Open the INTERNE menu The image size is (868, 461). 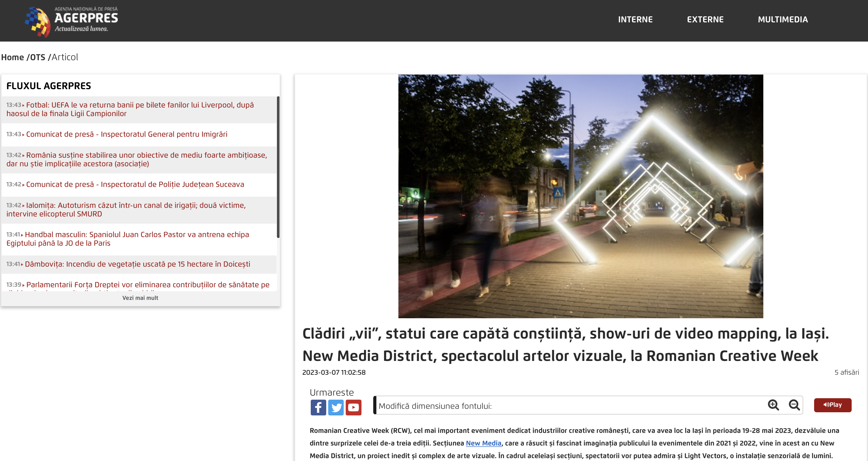(635, 19)
